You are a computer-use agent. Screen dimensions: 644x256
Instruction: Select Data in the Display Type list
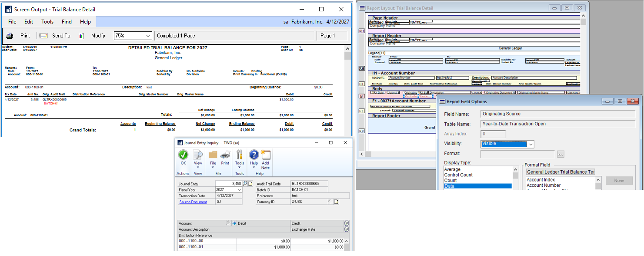click(450, 185)
